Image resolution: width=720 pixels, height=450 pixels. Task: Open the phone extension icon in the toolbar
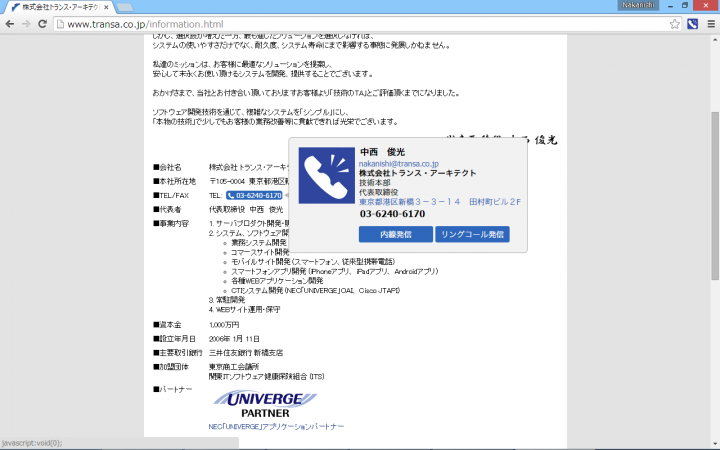click(692, 24)
